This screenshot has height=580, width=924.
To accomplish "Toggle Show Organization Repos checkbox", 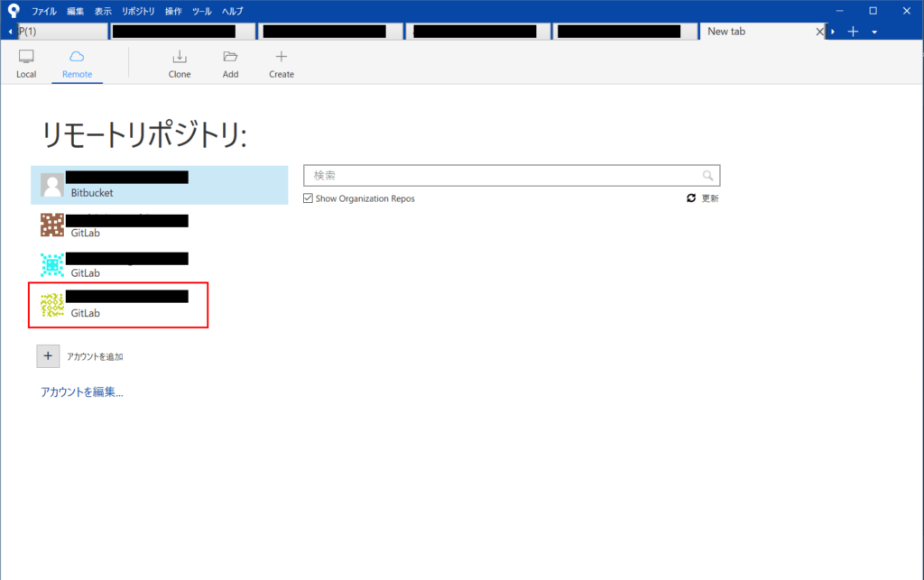I will coord(309,198).
